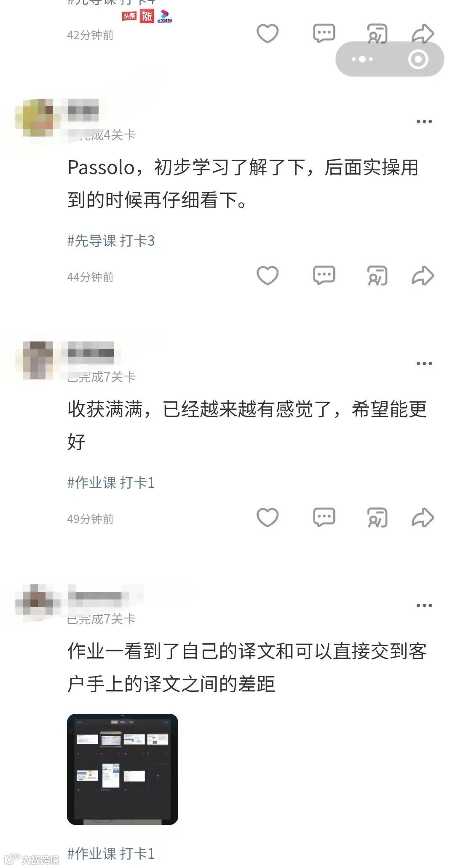Image resolution: width=455 pixels, height=868 pixels.
Task: Close mini-program via circle capsule button
Action: click(x=418, y=59)
